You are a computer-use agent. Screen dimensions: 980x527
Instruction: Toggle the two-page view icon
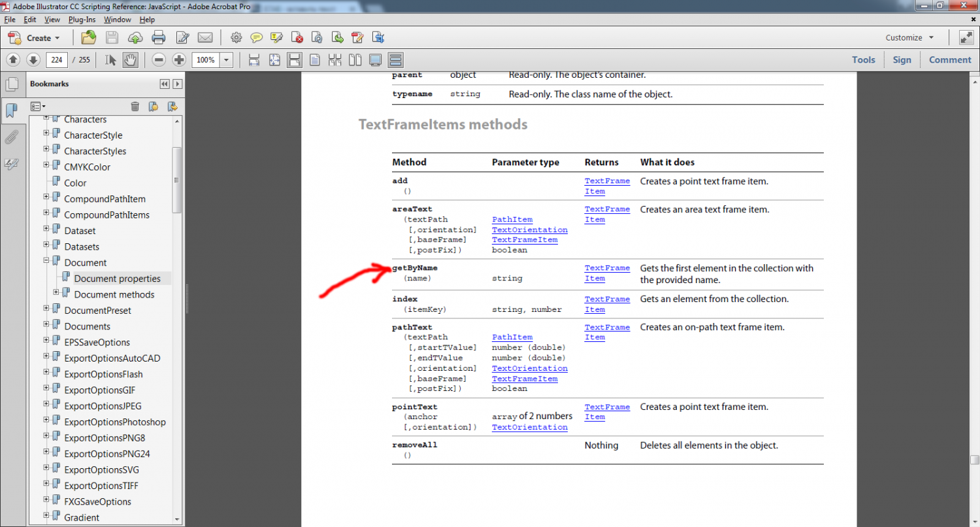point(355,59)
